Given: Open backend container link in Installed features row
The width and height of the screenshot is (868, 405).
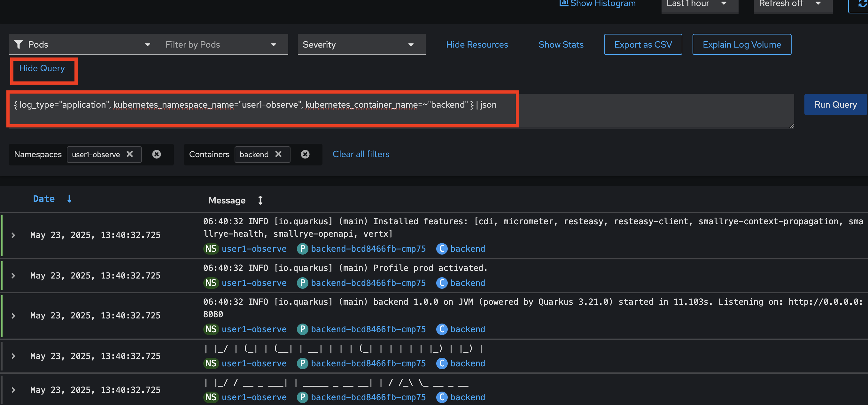Looking at the screenshot, I should (468, 249).
